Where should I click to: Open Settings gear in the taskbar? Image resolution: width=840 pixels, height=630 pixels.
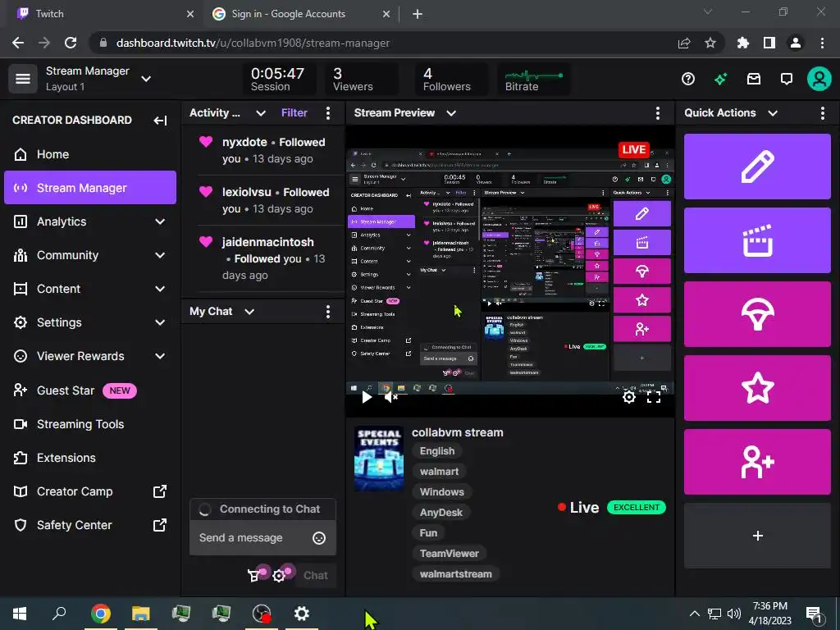tap(302, 614)
